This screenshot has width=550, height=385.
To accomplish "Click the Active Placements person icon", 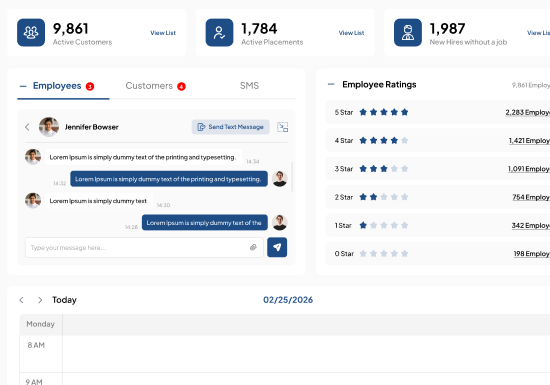I will click(219, 33).
